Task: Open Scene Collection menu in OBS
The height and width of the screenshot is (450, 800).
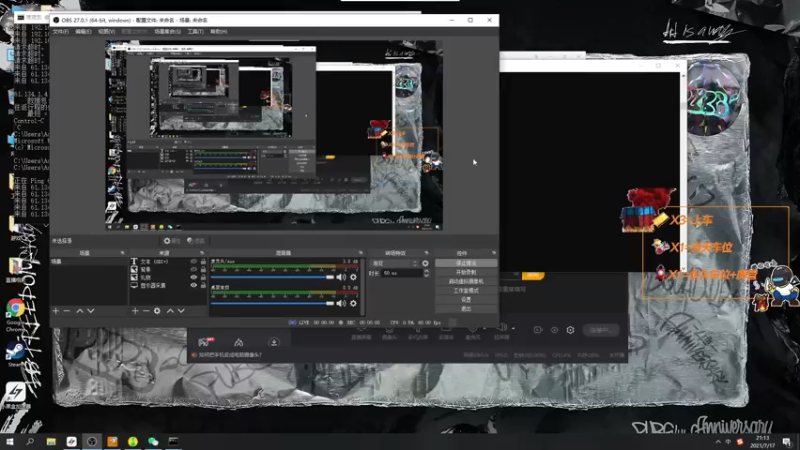Action: [x=167, y=32]
